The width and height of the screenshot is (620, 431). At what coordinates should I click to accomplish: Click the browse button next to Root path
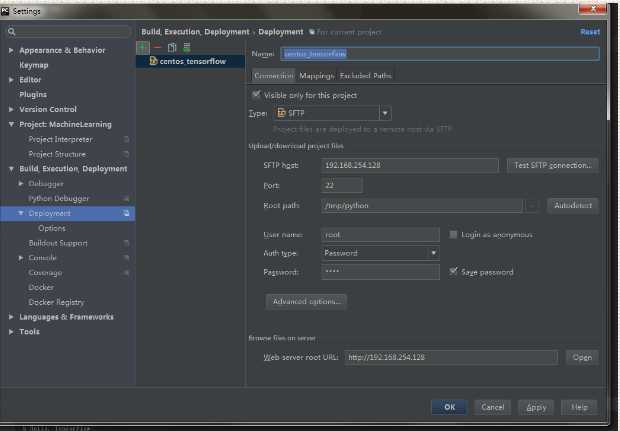(x=532, y=206)
